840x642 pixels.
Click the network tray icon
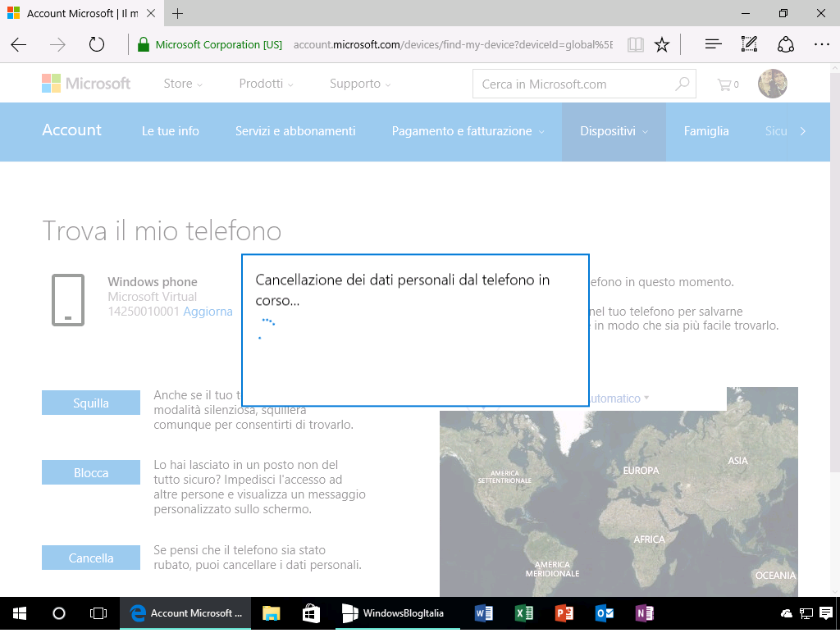(806, 613)
